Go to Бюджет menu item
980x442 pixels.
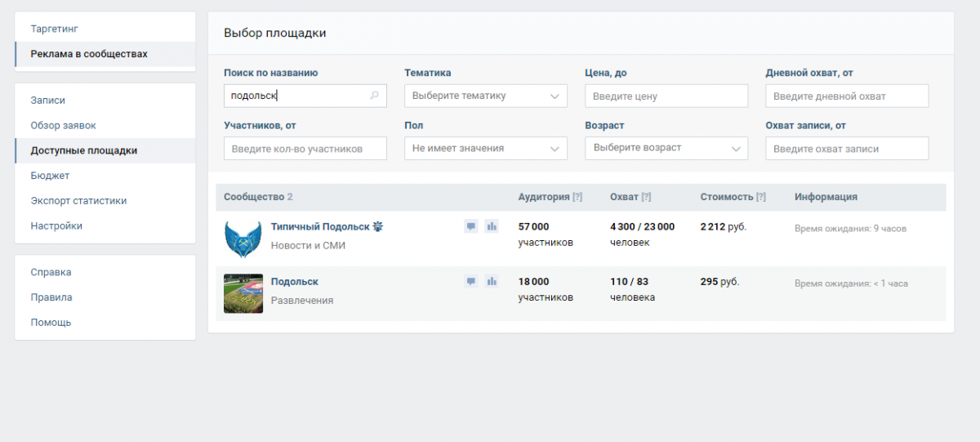50,176
